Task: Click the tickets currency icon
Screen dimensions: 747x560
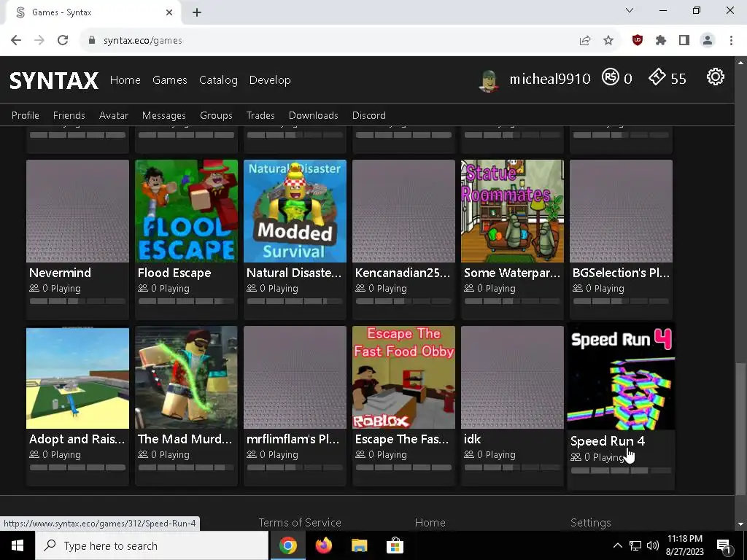Action: tap(657, 77)
